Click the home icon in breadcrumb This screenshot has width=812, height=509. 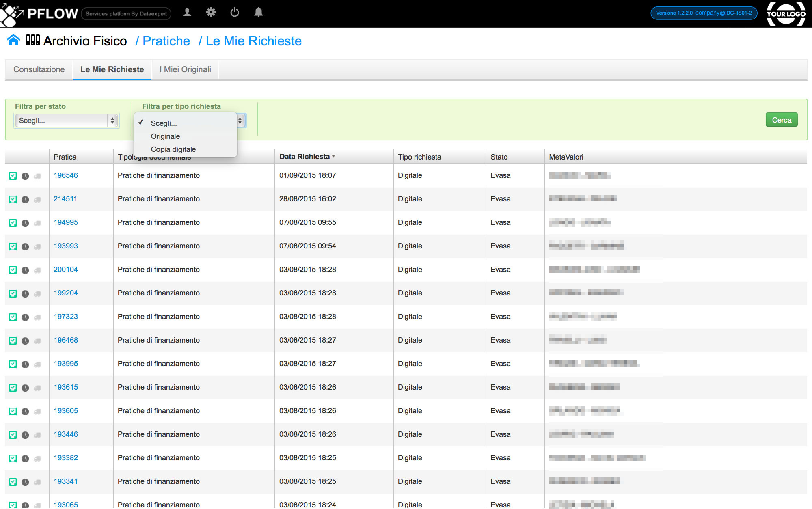tap(13, 40)
